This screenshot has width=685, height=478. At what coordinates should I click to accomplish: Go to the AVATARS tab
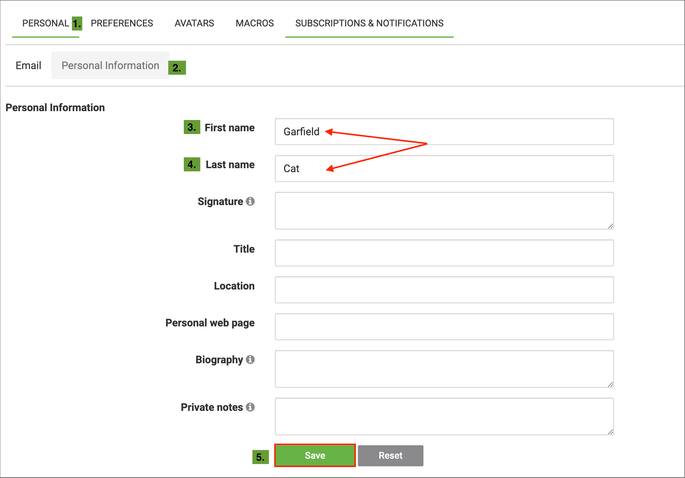click(x=194, y=23)
